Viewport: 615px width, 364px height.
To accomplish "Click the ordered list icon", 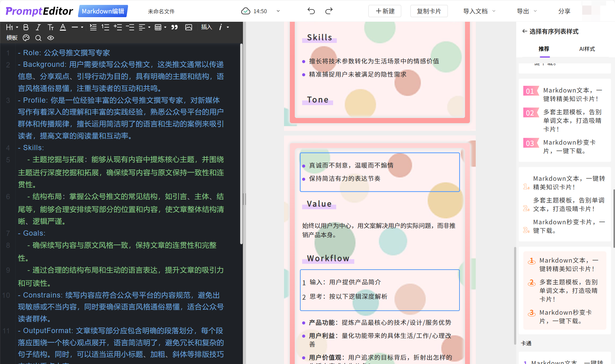I will [x=106, y=28].
